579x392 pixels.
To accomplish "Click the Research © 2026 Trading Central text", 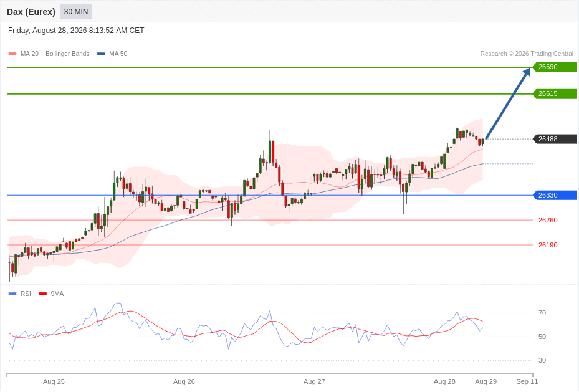I will point(527,54).
